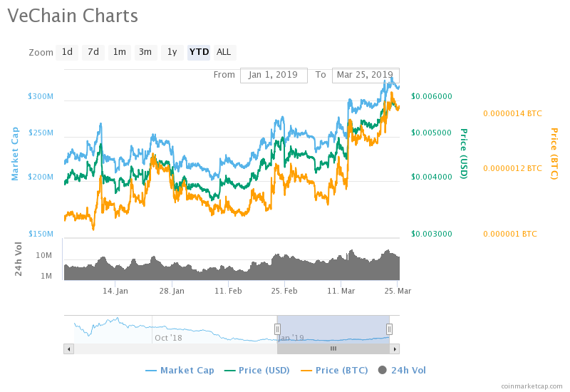Viewport: 570px width, 392px height.
Task: Toggle Price (BTC) series in legend
Action: [x=334, y=370]
